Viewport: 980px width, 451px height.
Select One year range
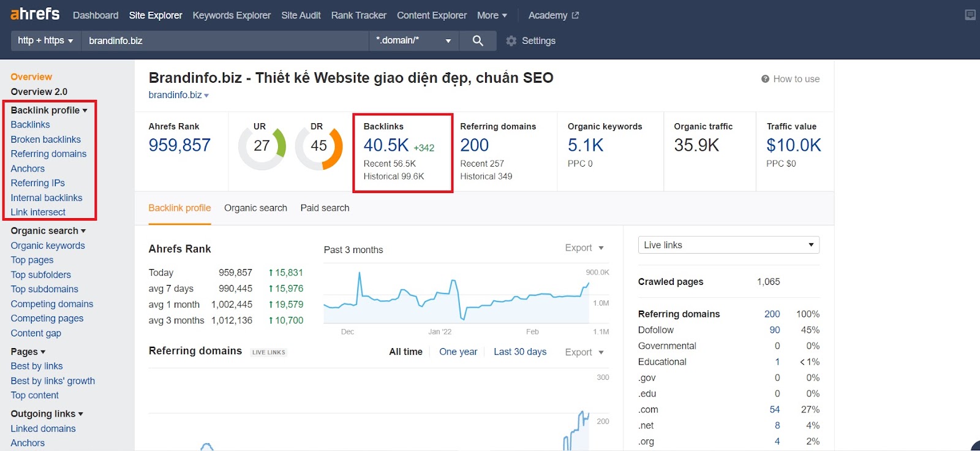(x=458, y=352)
